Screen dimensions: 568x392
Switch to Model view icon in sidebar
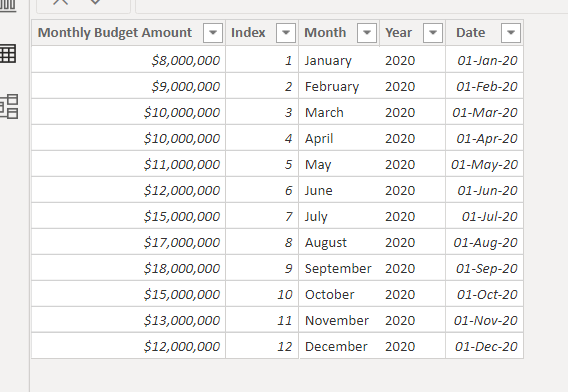[x=9, y=107]
